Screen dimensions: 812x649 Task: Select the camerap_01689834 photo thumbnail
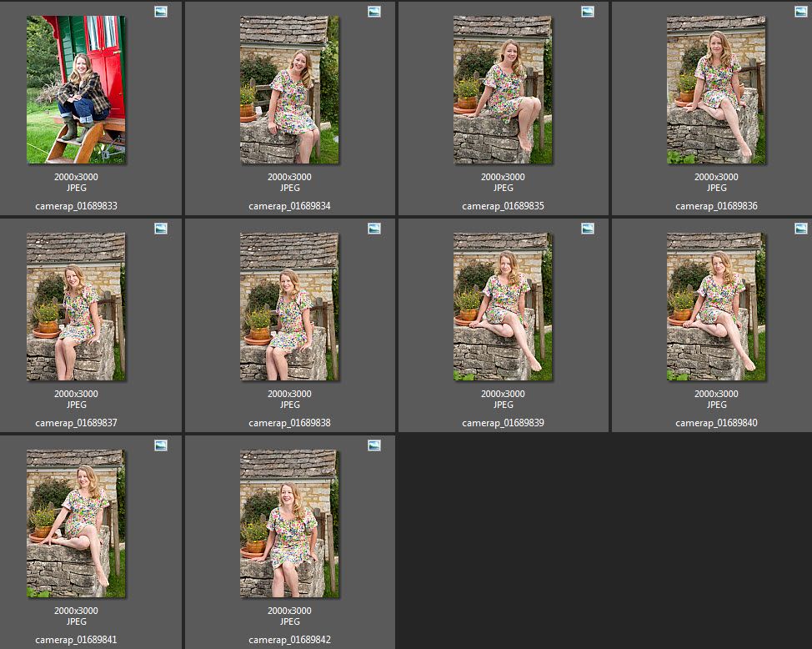[289, 90]
